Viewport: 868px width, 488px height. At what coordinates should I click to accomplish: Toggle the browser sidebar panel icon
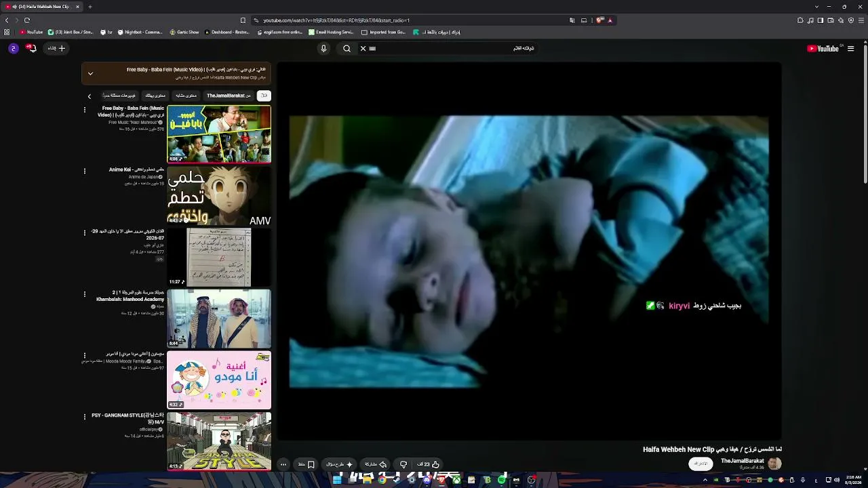coord(821,20)
